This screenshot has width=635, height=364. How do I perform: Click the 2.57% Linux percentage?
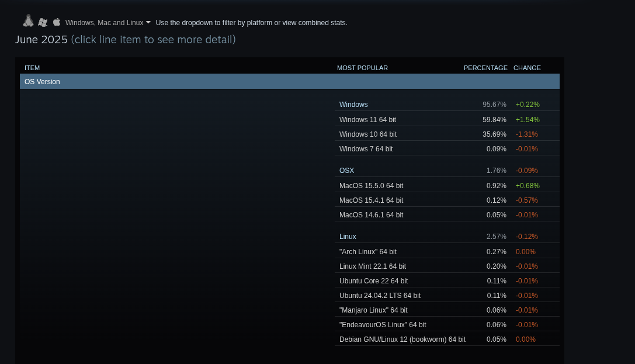pos(496,237)
